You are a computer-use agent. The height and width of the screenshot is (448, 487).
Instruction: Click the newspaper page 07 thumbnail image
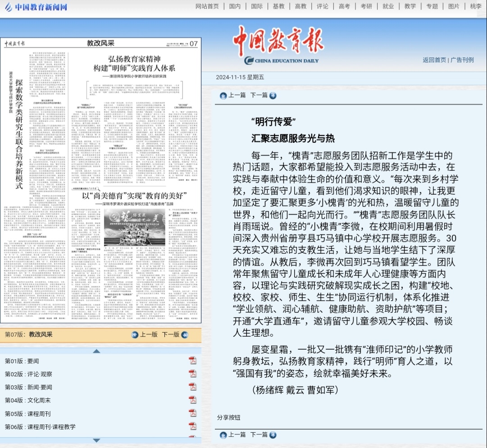101,180
